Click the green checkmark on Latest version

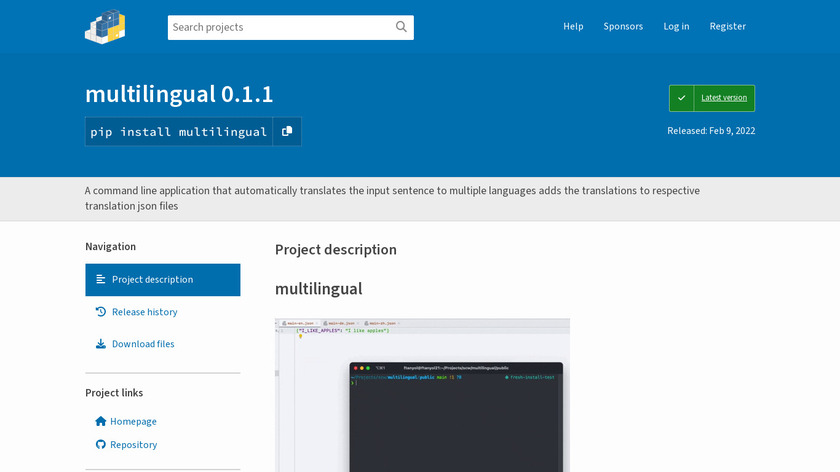(681, 98)
